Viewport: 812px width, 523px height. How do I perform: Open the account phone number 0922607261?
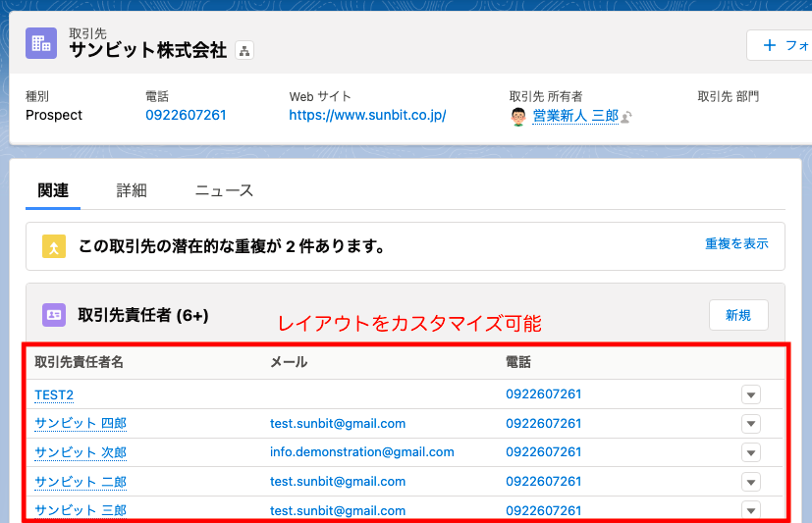point(186,115)
